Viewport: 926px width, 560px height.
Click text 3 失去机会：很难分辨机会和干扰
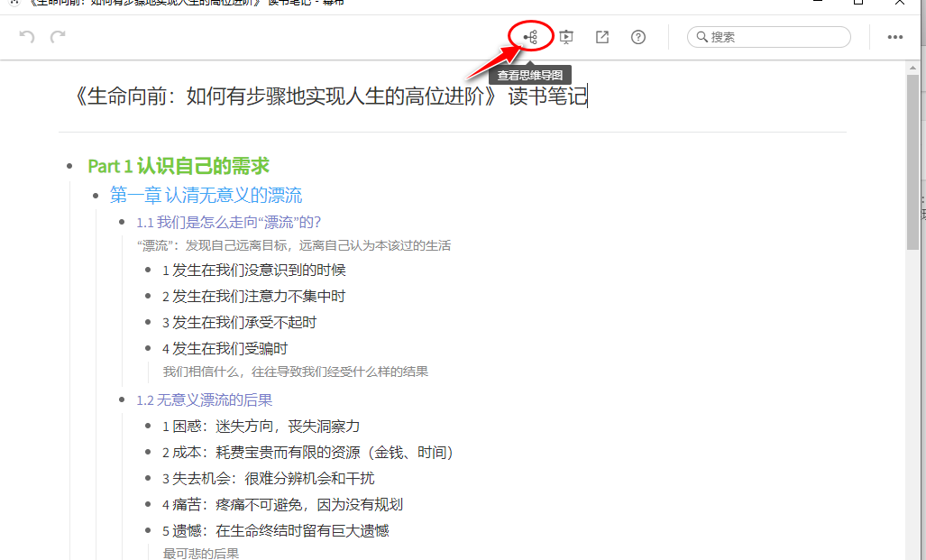pos(269,479)
